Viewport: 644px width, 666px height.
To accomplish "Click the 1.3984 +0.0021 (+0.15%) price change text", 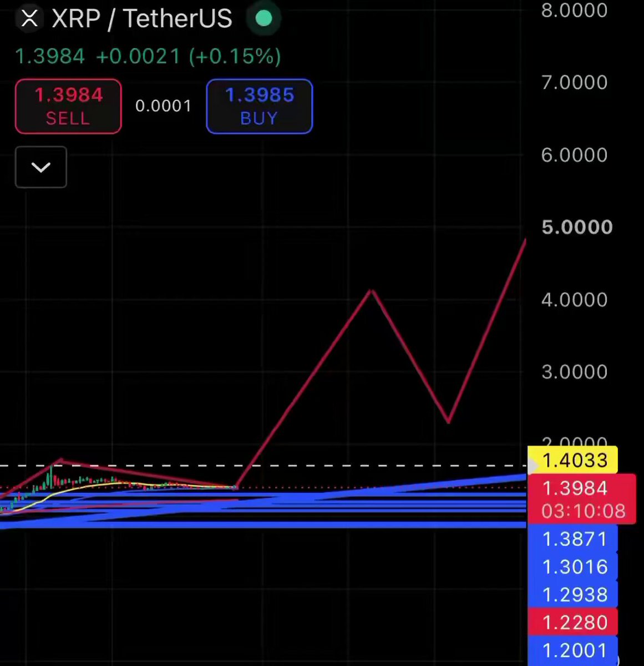I will click(x=148, y=56).
